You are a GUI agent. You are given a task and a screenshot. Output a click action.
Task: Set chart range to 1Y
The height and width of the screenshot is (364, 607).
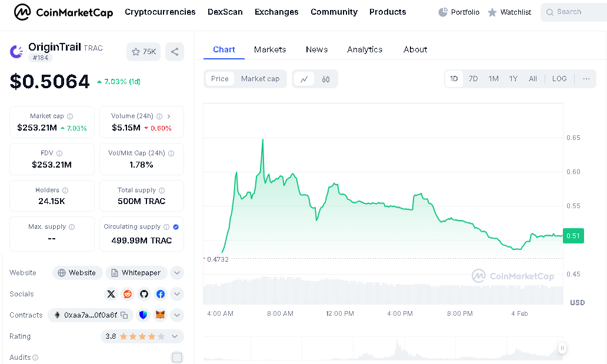pyautogui.click(x=513, y=79)
